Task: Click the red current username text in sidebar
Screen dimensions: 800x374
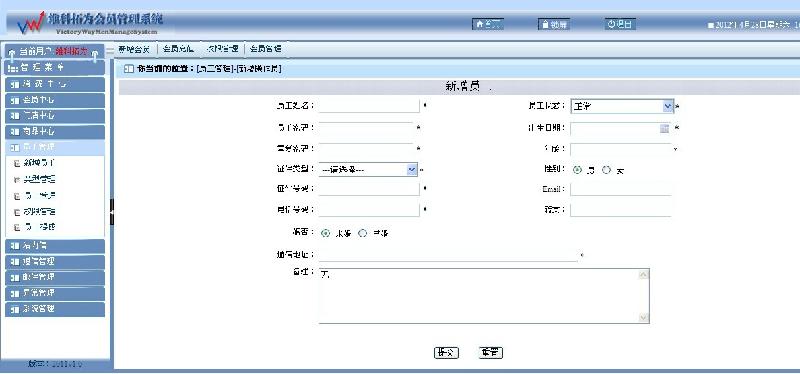Action: [71, 52]
